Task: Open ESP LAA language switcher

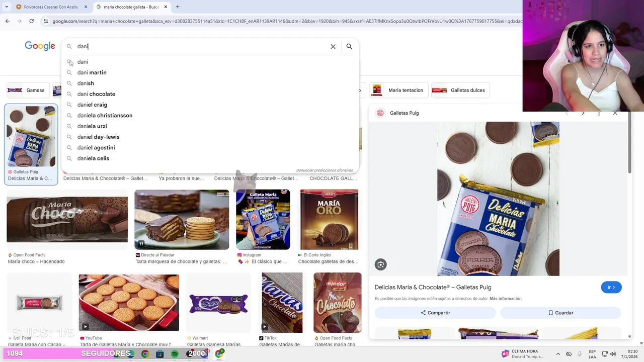Action: pyautogui.click(x=593, y=354)
